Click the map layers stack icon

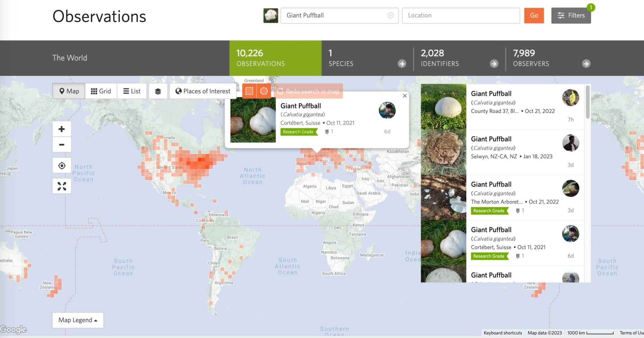(158, 91)
